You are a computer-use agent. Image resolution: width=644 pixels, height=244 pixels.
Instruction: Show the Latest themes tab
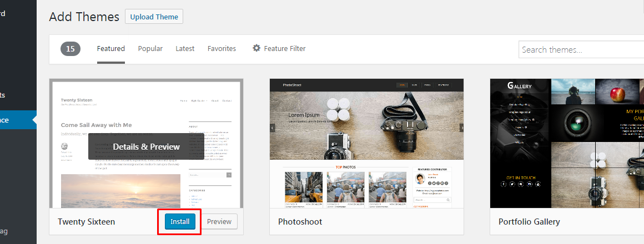185,48
